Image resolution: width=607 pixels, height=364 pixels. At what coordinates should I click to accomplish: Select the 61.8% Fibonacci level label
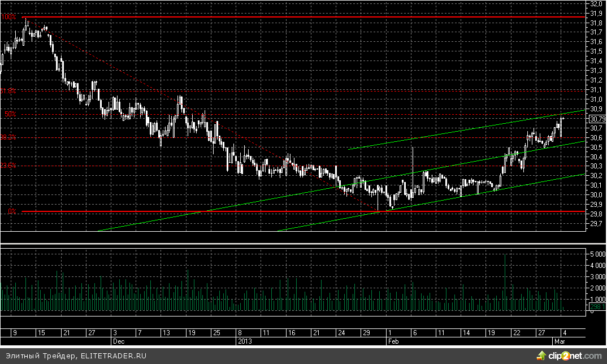[x=8, y=91]
